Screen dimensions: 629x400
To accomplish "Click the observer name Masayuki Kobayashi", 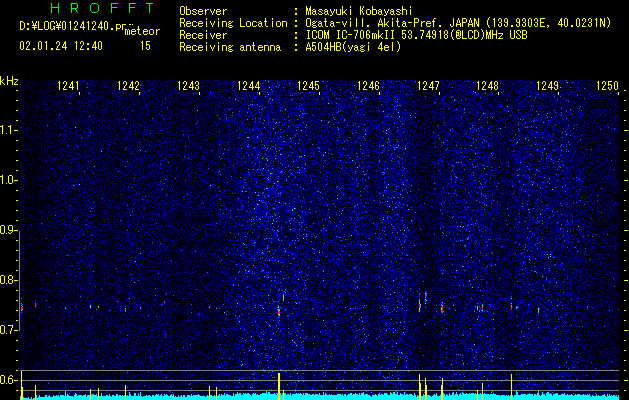I will pos(359,11).
